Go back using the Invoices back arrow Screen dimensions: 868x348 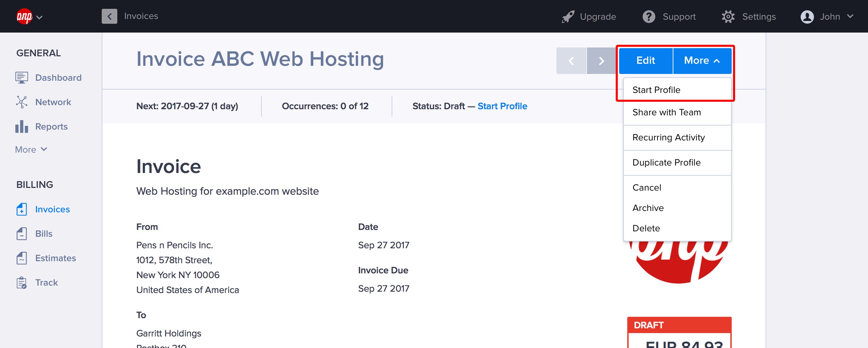pyautogui.click(x=110, y=16)
